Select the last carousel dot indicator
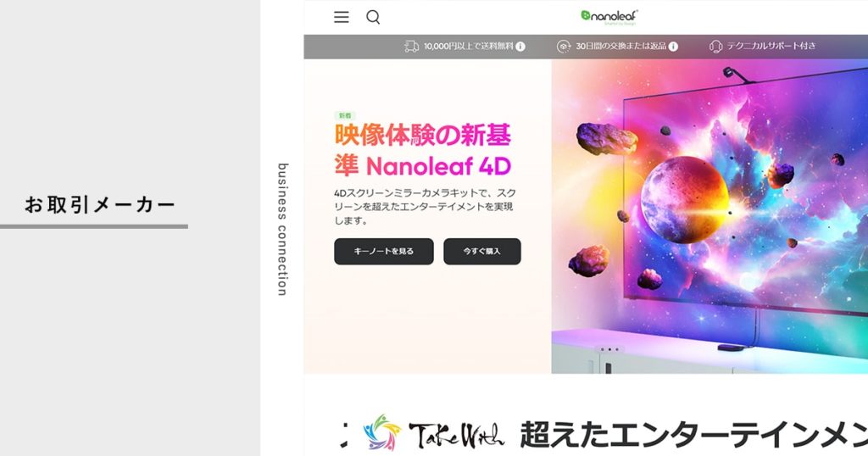This screenshot has height=456, width=868. pyautogui.click(x=617, y=349)
